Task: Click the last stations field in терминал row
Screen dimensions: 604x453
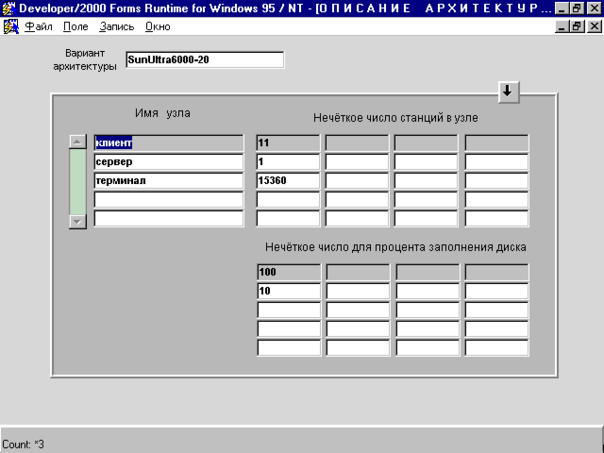Action: click(497, 181)
